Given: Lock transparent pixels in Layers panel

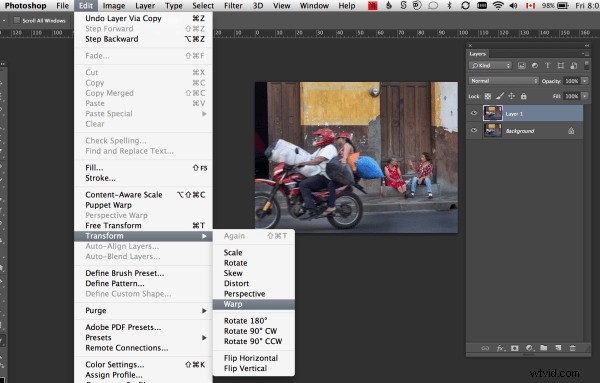Looking at the screenshot, I should tap(488, 96).
